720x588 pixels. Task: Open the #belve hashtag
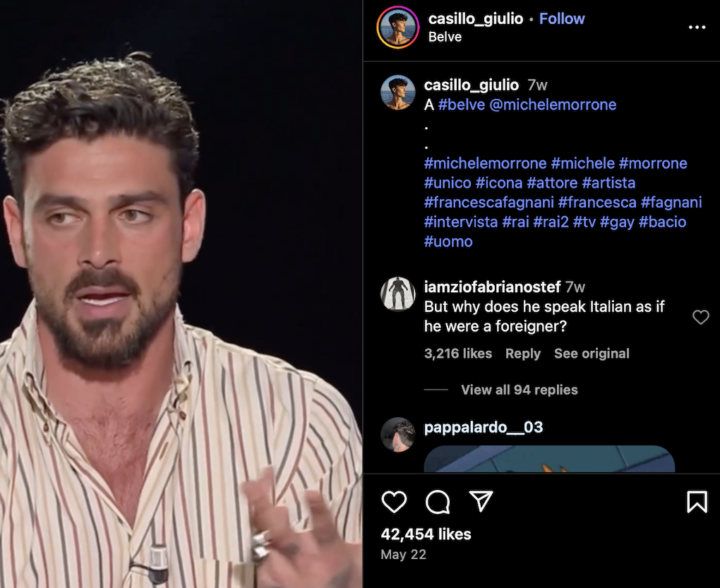(x=462, y=104)
